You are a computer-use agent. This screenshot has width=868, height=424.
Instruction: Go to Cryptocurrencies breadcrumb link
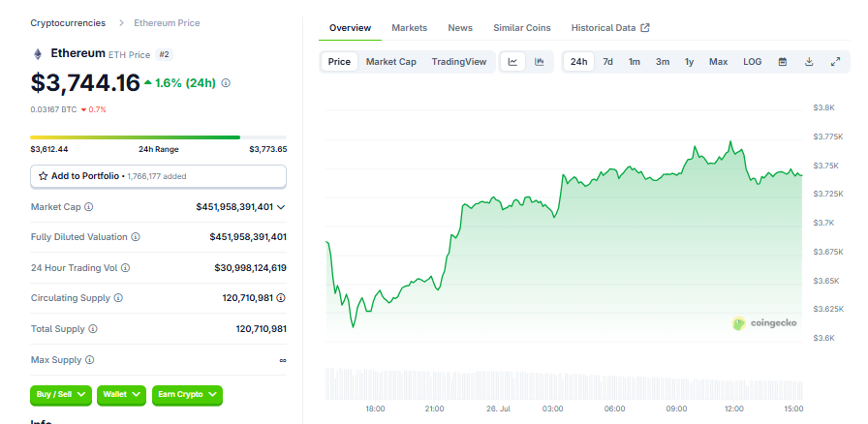tap(68, 23)
